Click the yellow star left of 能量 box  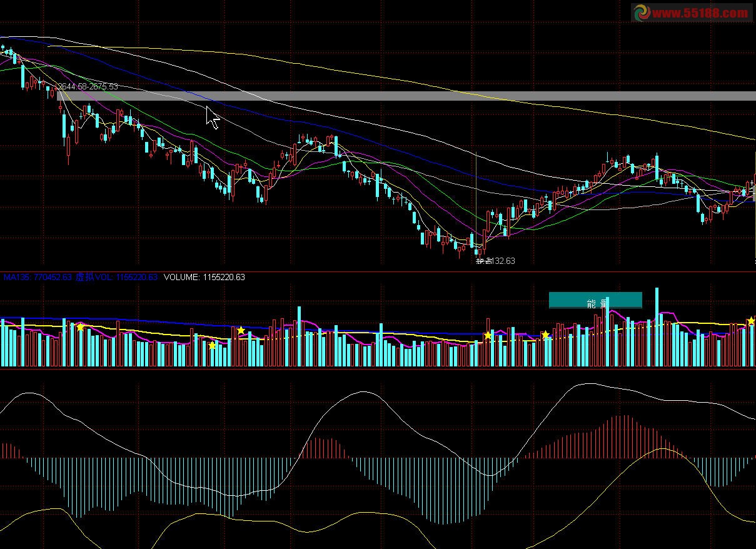point(545,335)
